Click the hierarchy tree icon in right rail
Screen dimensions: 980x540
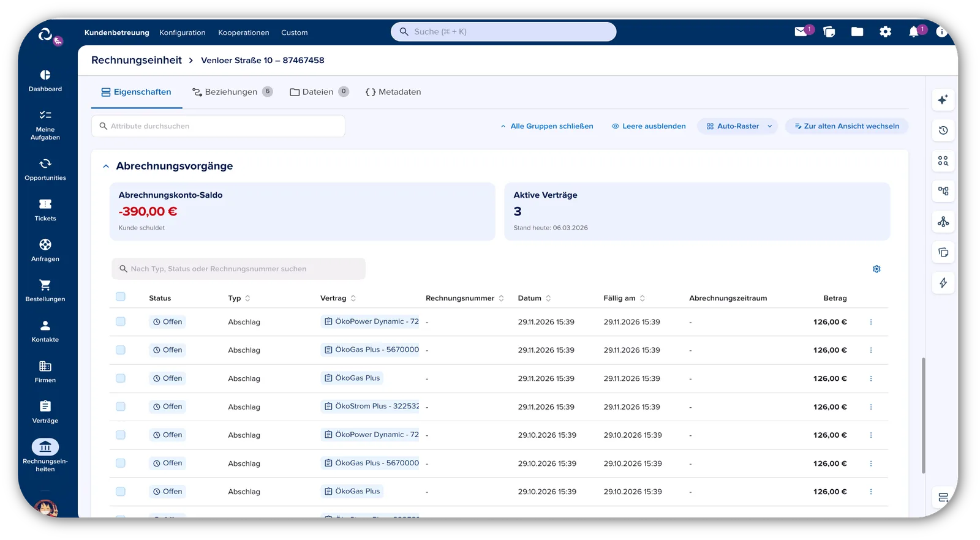[943, 191]
